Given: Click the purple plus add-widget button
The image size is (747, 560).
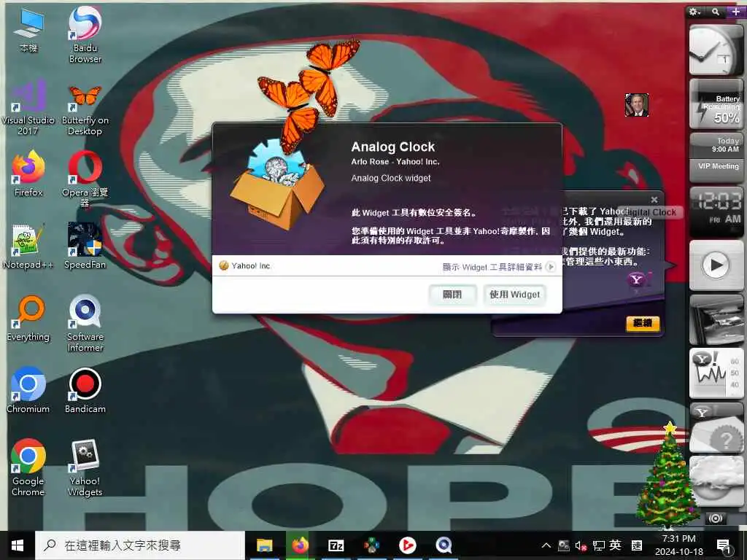Looking at the screenshot, I should 735,12.
